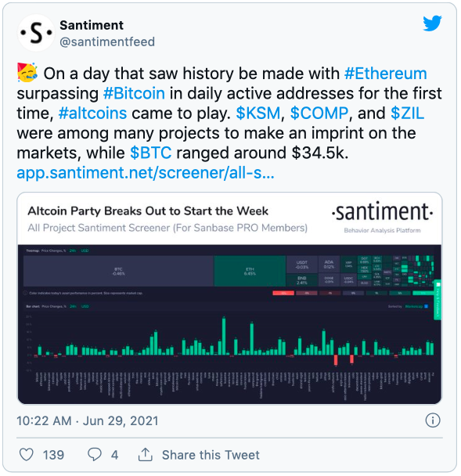The height and width of the screenshot is (476, 461).
Task: Open the #altcoins hashtag
Action: click(x=92, y=114)
